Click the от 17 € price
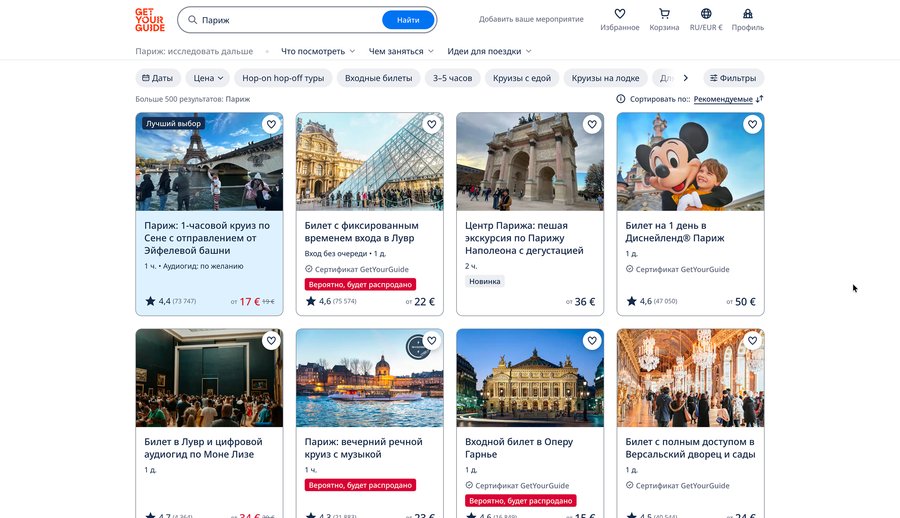Screen dimensions: 900x518 [245, 301]
